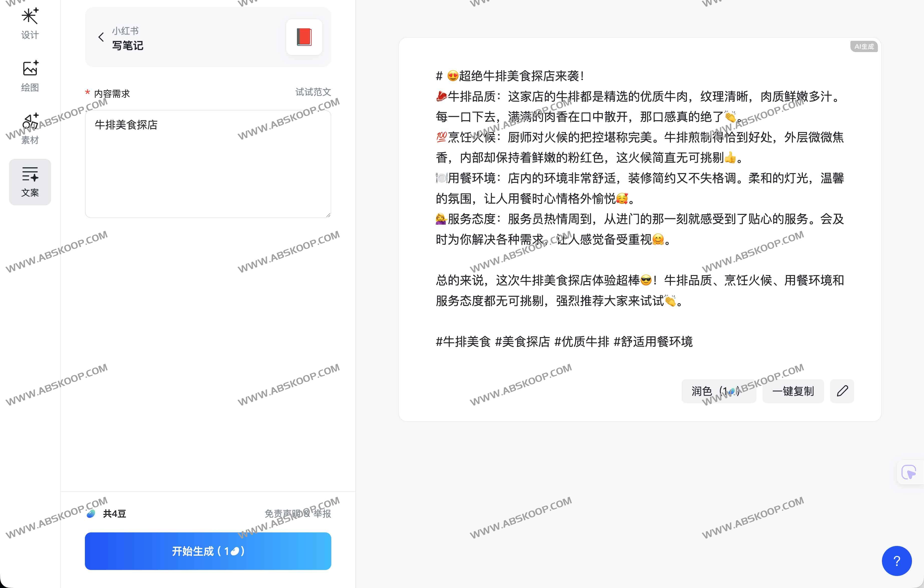Open the 素材 materials section
The image size is (924, 588).
[x=30, y=128]
